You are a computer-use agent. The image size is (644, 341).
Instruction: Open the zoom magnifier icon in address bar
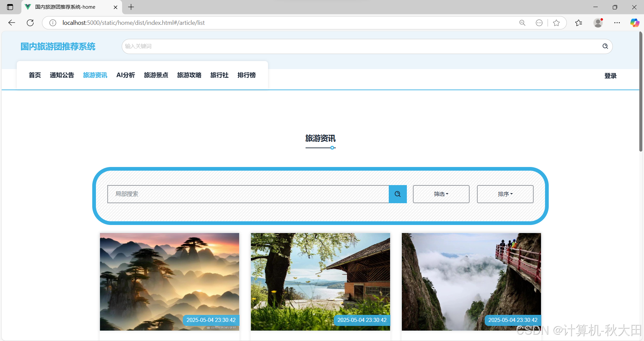click(522, 23)
